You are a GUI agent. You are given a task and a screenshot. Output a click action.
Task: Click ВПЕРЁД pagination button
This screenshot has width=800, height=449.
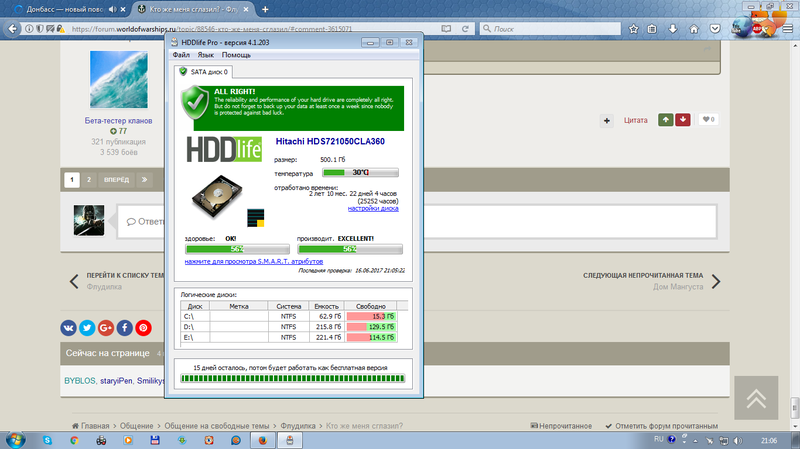[117, 180]
